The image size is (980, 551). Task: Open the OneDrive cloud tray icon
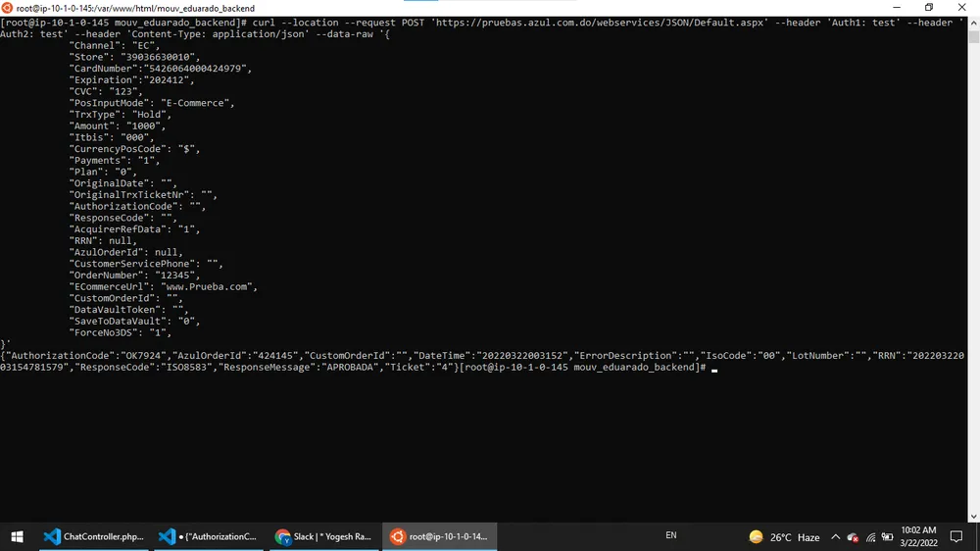click(853, 536)
